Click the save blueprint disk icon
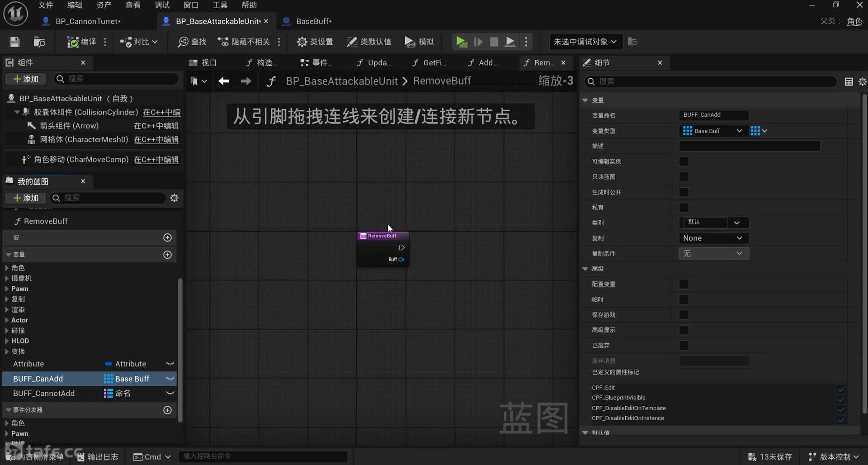Screen dimensions: 868x465 (14, 42)
